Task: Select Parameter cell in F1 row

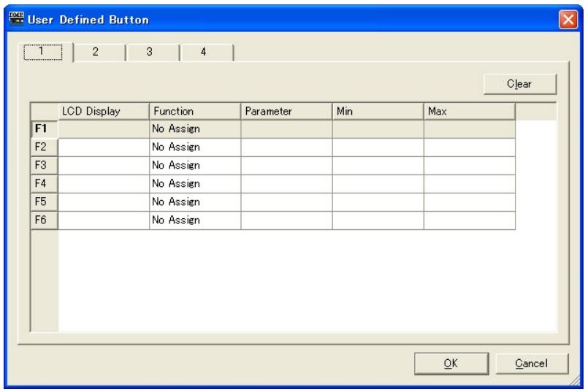Action: pyautogui.click(x=286, y=129)
